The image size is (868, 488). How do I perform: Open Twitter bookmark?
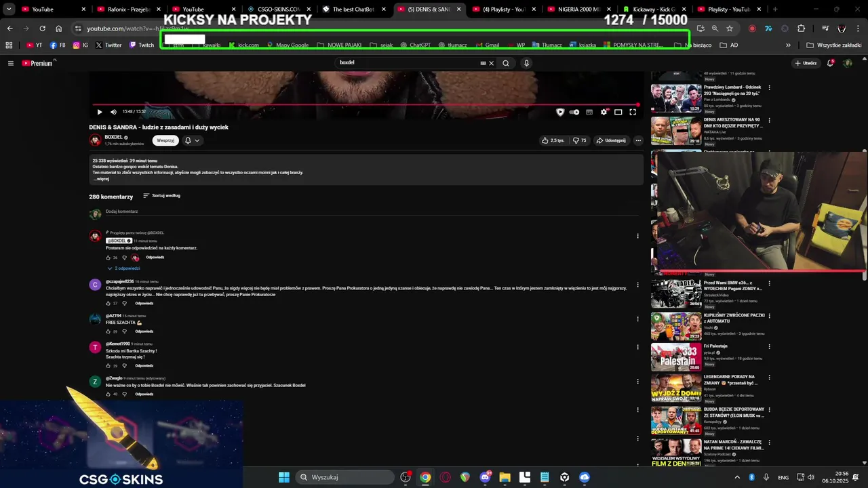pyautogui.click(x=108, y=45)
